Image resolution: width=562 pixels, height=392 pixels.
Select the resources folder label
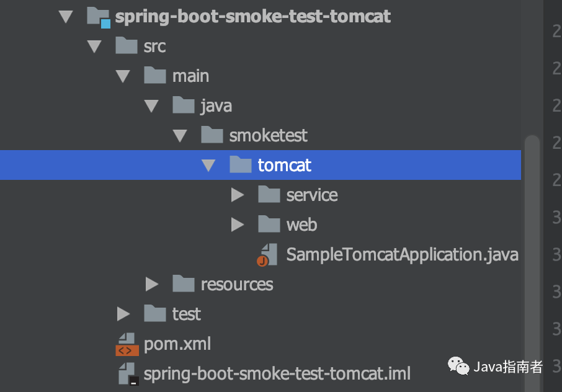[236, 284]
